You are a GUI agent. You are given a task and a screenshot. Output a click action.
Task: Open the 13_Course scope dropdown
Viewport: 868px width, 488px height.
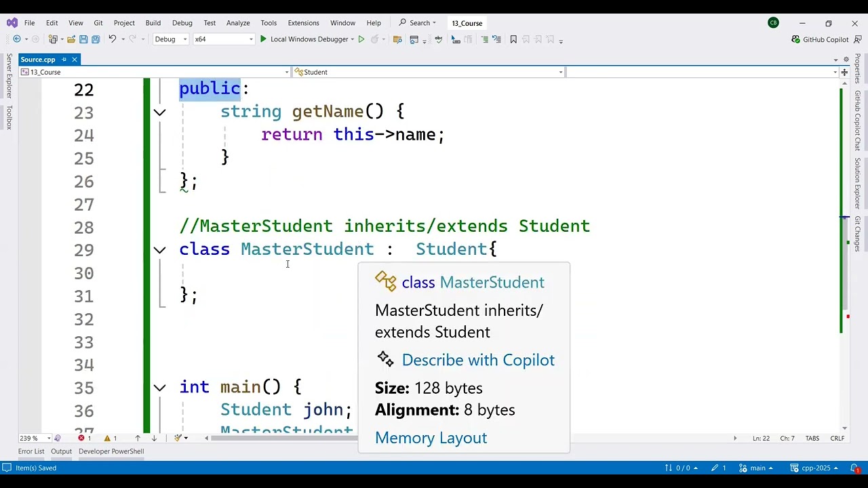pyautogui.click(x=155, y=72)
